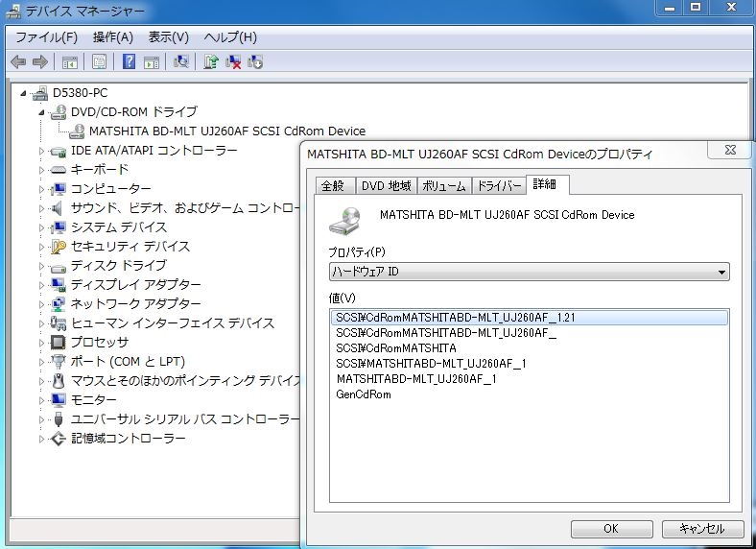Click the キャンセル button
The width and height of the screenshot is (756, 549).
point(702,529)
